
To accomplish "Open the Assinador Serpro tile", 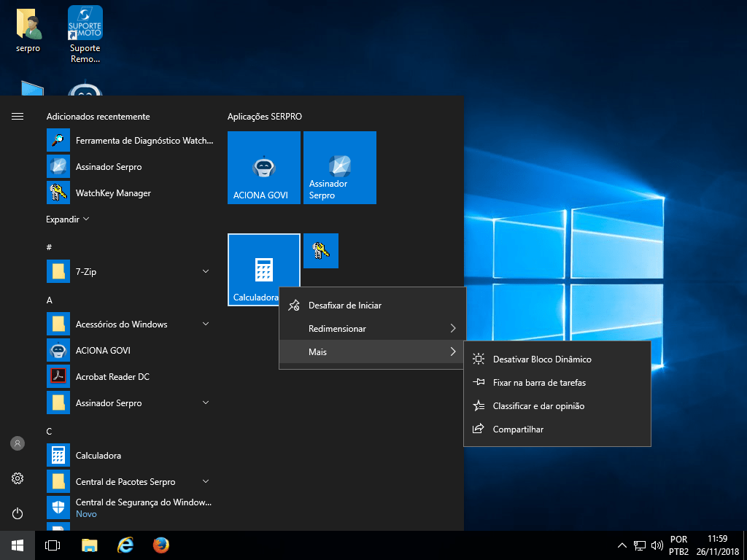I will (x=339, y=168).
